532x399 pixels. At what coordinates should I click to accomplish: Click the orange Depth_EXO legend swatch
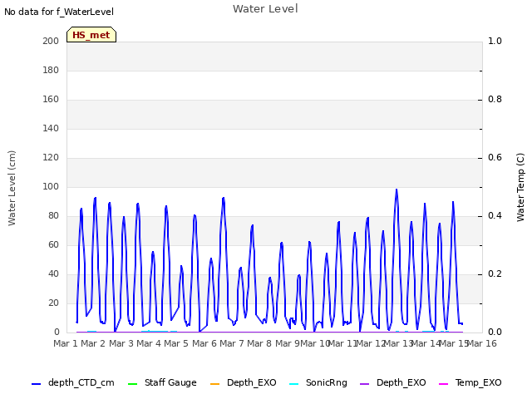point(214,384)
